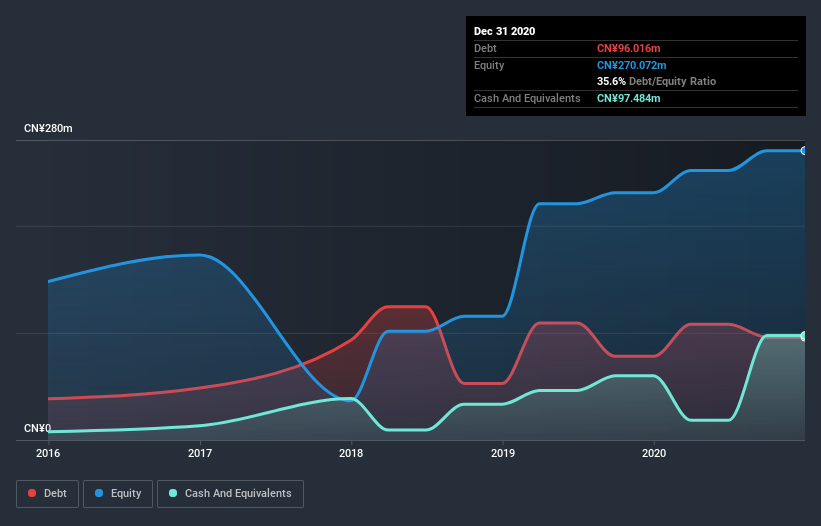Screen dimensions: 821x526
Task: Click the 2016 x-axis label
Action: point(48,453)
